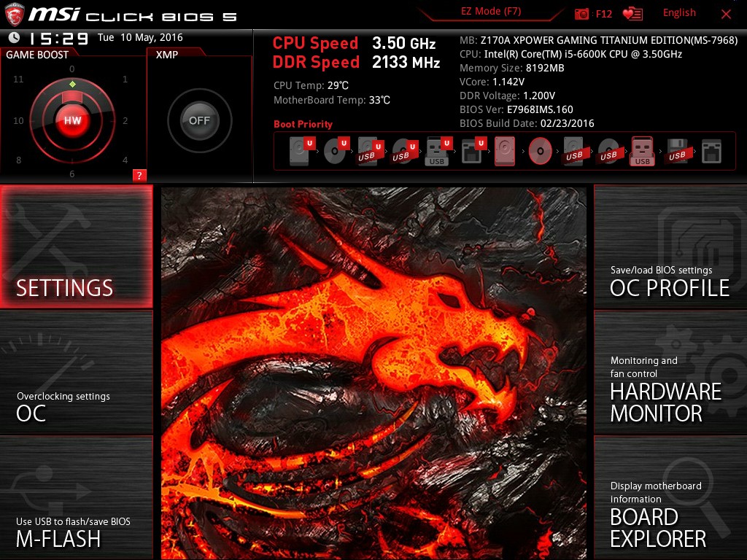Click the BIOS Build Date 02/23/2016 line
747x560 pixels.
pos(527,123)
